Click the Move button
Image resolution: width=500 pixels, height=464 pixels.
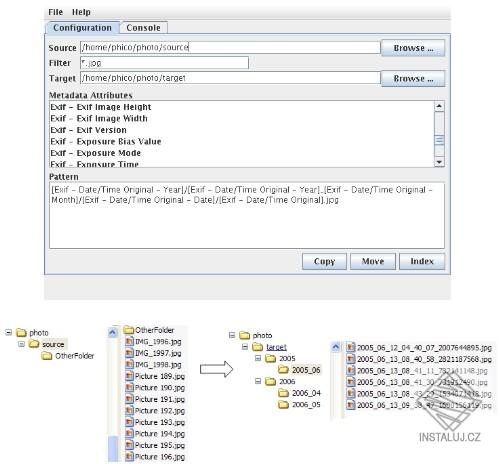(373, 261)
